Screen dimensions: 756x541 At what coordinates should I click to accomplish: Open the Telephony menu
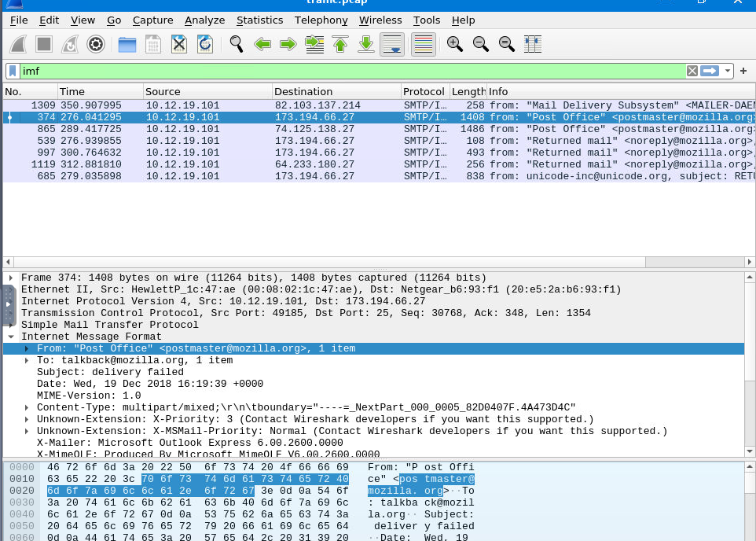(321, 20)
